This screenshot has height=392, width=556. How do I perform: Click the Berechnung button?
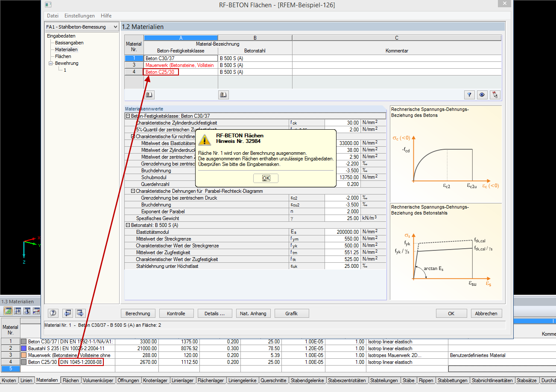[138, 314]
